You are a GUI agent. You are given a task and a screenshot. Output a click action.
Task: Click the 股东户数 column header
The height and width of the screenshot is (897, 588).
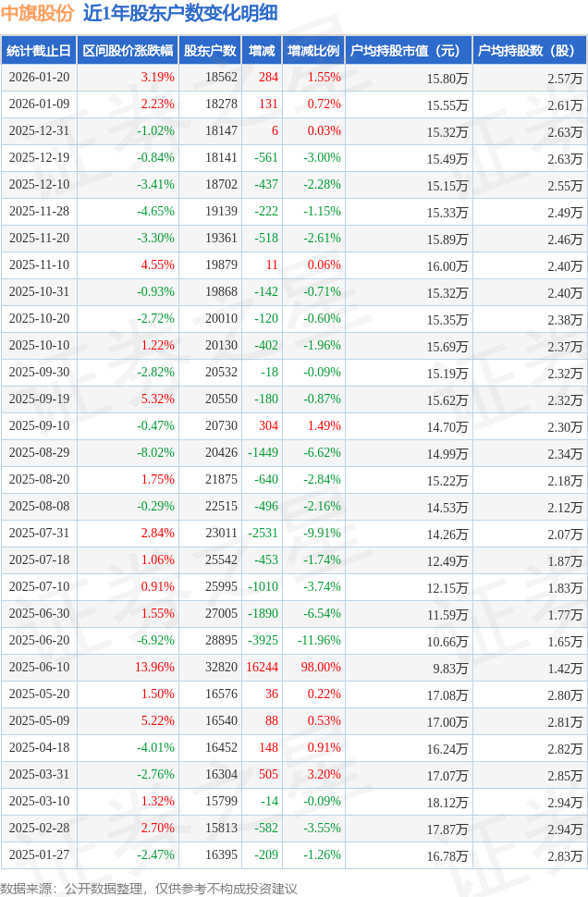tap(209, 51)
